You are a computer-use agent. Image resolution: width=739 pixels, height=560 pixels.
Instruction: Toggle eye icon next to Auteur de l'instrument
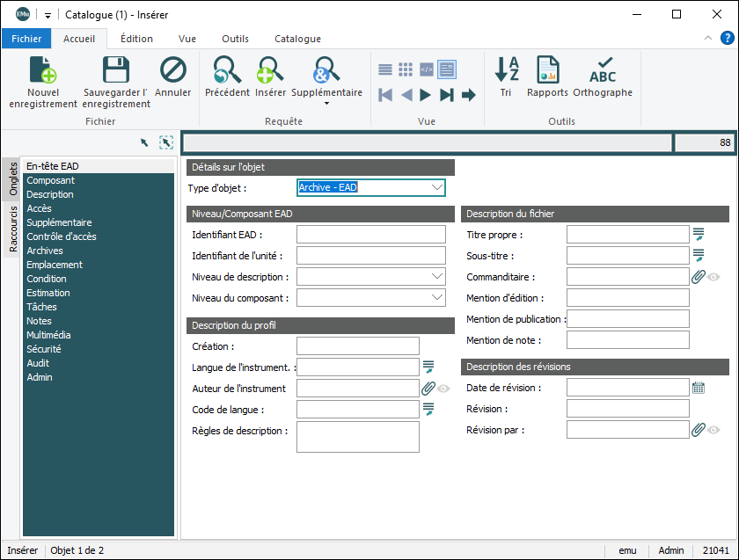444,389
